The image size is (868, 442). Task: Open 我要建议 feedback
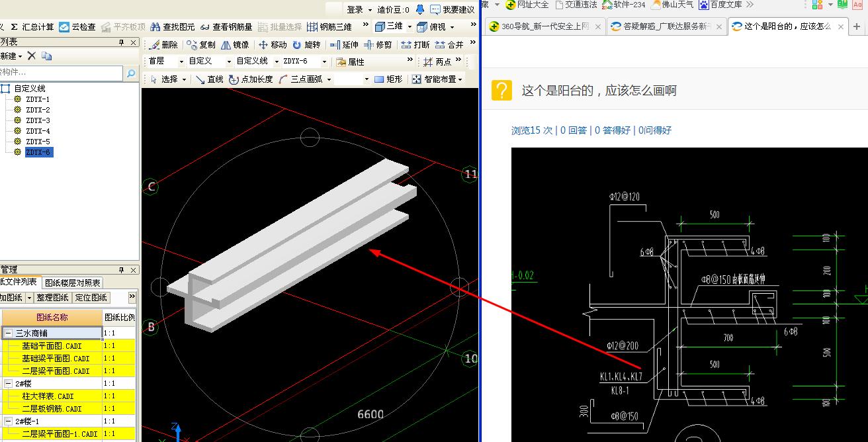[x=453, y=9]
